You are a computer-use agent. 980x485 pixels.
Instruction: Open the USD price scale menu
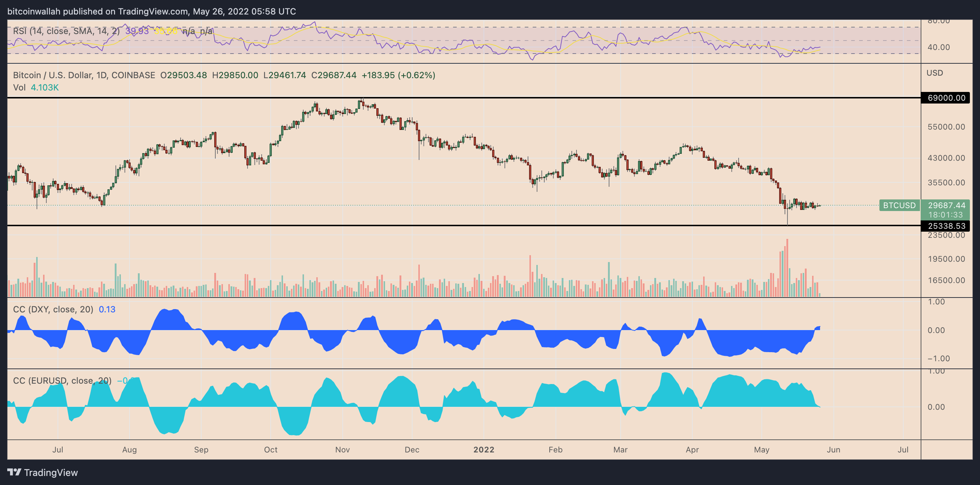[935, 73]
